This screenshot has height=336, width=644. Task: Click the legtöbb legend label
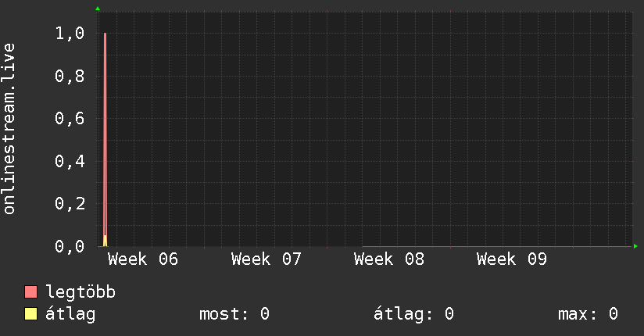(x=80, y=293)
